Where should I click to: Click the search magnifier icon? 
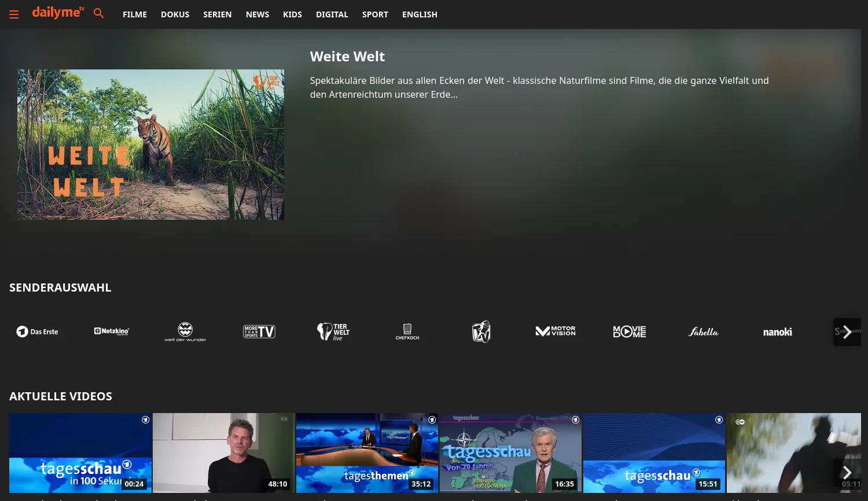(x=99, y=13)
